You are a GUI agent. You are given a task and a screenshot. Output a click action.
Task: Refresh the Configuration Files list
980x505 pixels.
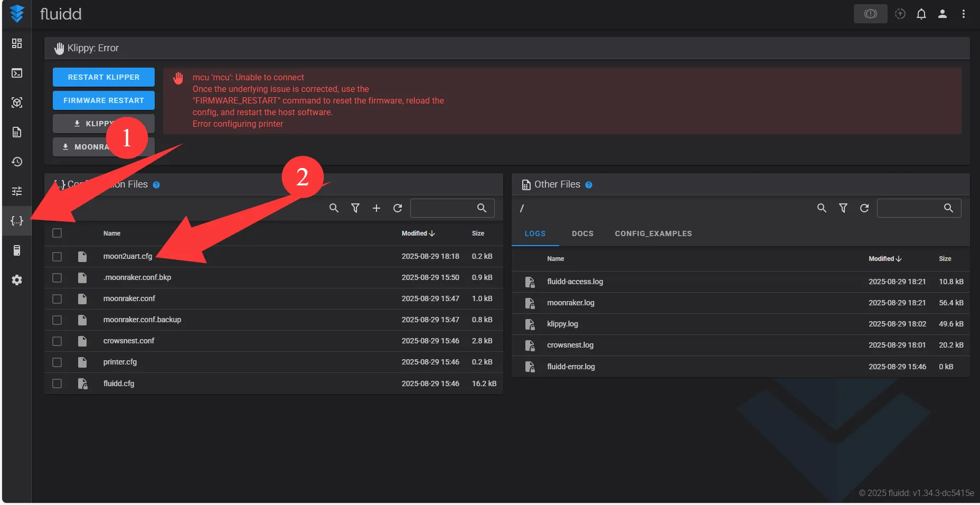point(398,208)
